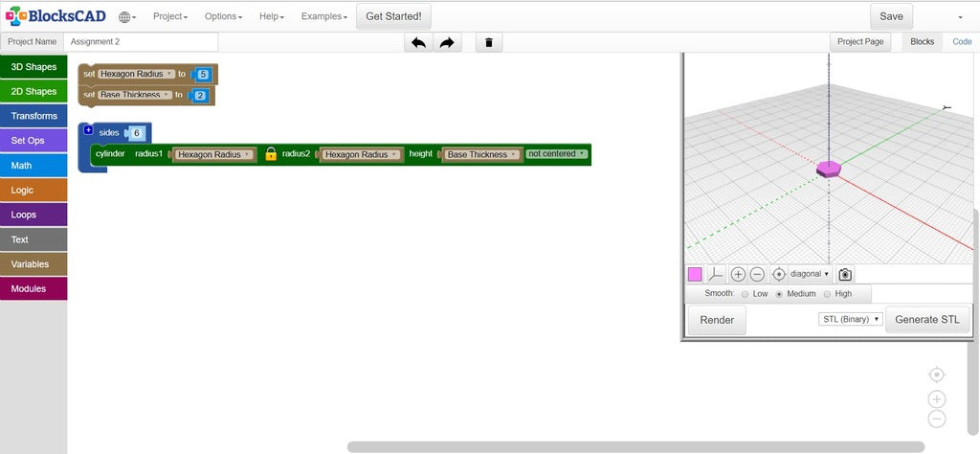The width and height of the screenshot is (980, 454).
Task: Click the Render button
Action: point(717,320)
